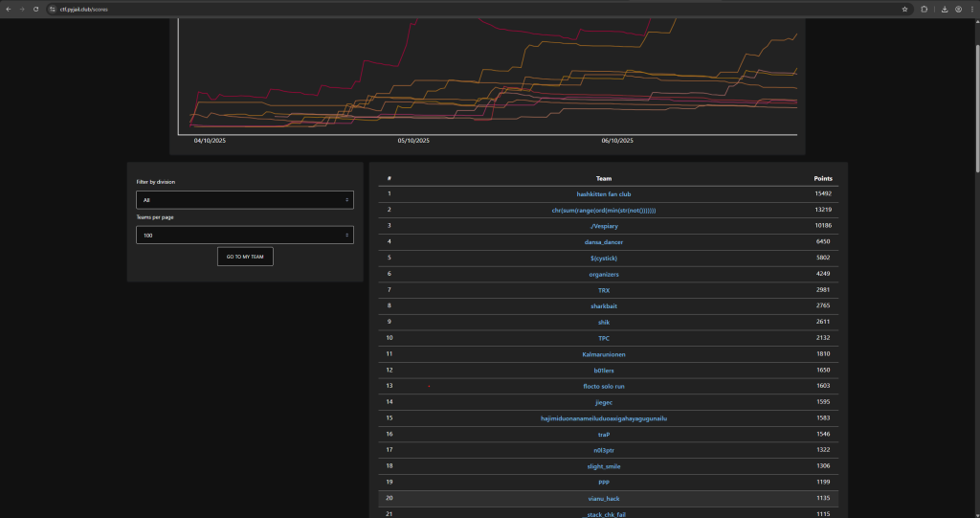Reload the scoreboard page
980x518 pixels.
pyautogui.click(x=35, y=9)
